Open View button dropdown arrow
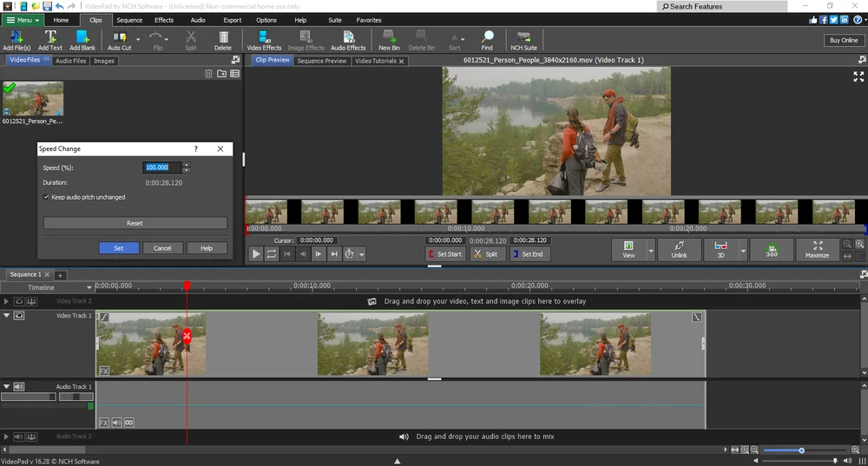This screenshot has height=466, width=868. [x=651, y=250]
